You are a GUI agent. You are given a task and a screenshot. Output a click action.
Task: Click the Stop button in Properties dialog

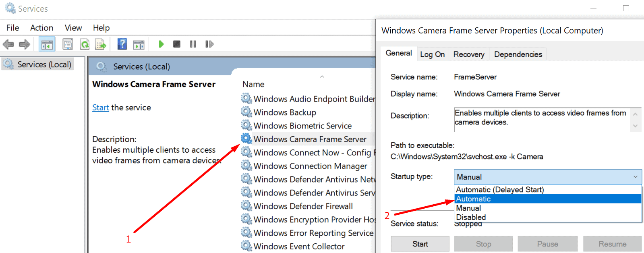tap(483, 244)
